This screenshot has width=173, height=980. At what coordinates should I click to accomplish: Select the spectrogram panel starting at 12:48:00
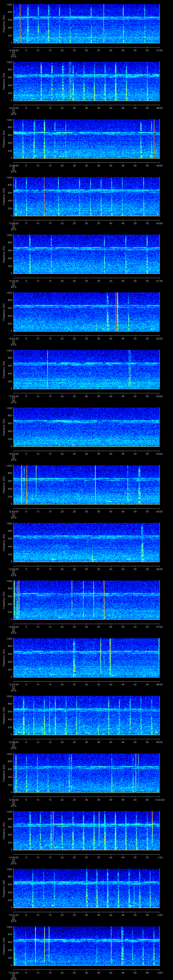pyautogui.click(x=86, y=139)
